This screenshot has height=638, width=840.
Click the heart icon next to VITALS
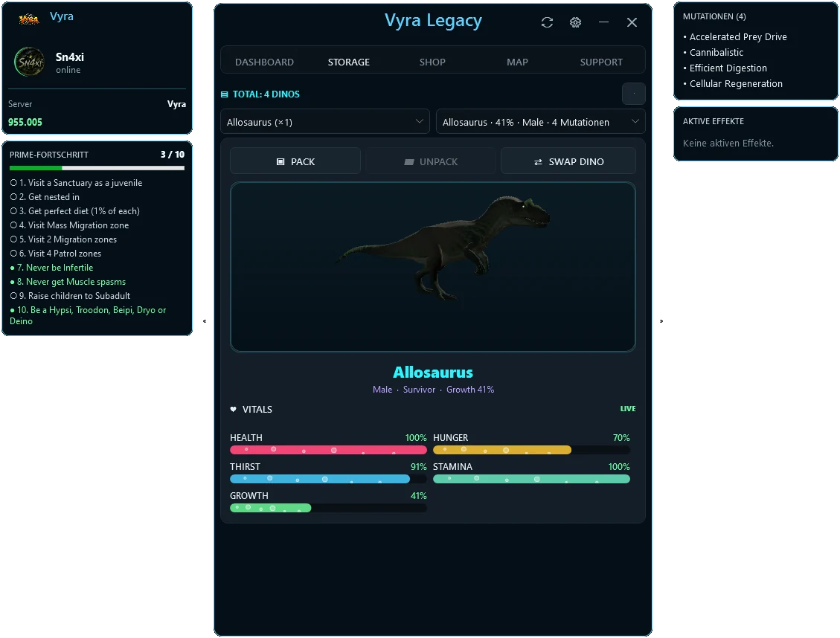click(x=233, y=410)
